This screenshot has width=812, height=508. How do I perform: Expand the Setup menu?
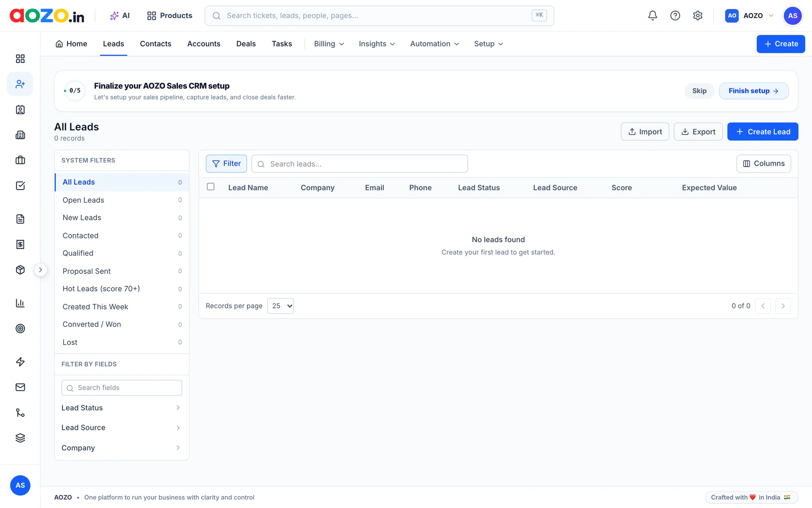[489, 44]
